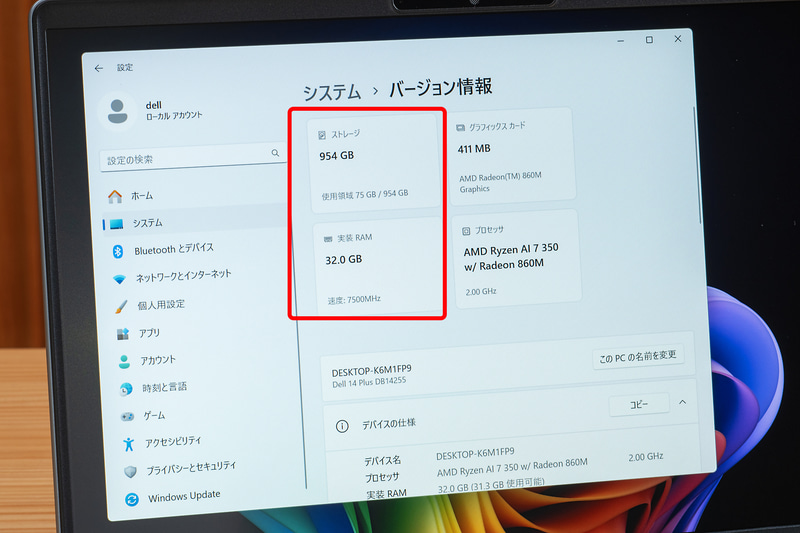Collapse the デバイスの仕様 section chevron
The width and height of the screenshot is (800, 533).
pos(683,402)
